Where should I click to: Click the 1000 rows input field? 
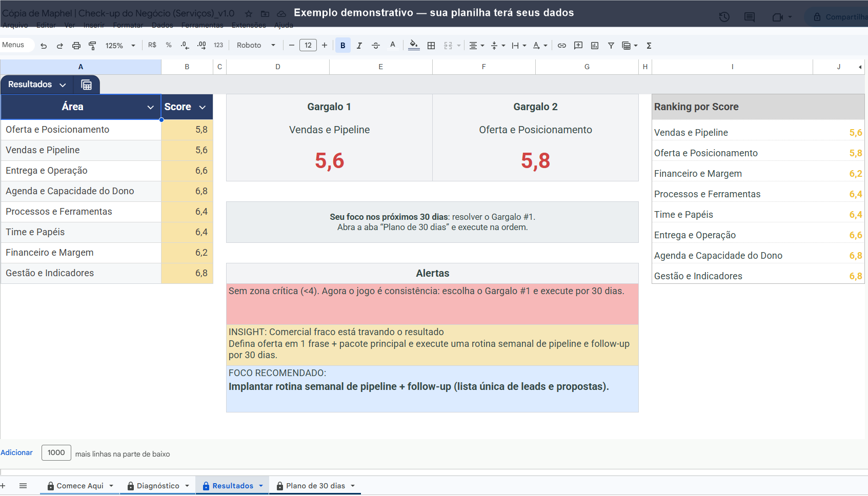click(x=56, y=452)
